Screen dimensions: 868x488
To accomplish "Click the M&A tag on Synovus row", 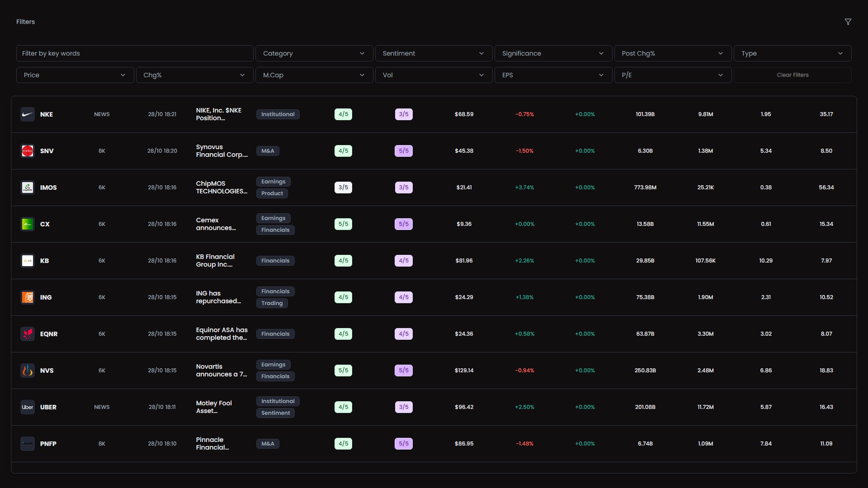I will 268,151.
